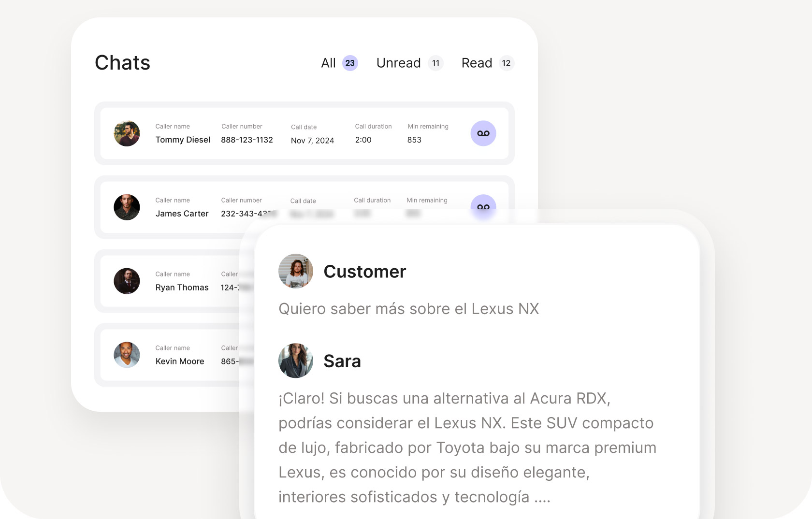Click Sara's reply starting with ¡Claro!
The image size is (812, 519).
pos(467,447)
